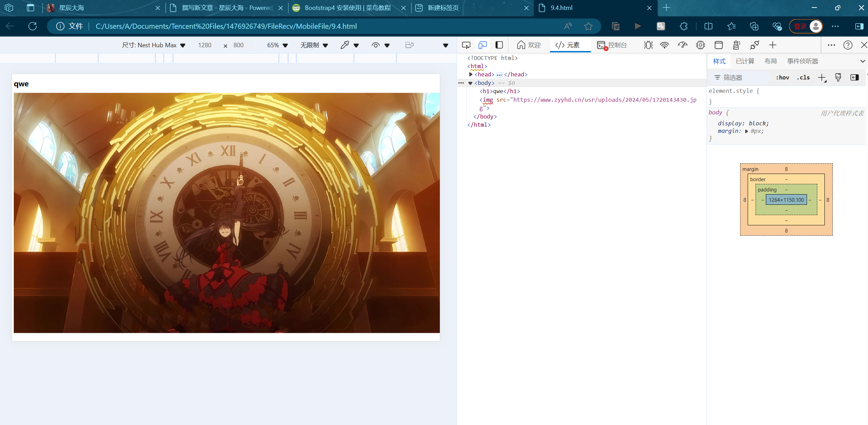Click the 1264×1150.100 content box
The image size is (868, 425).
(x=786, y=200)
